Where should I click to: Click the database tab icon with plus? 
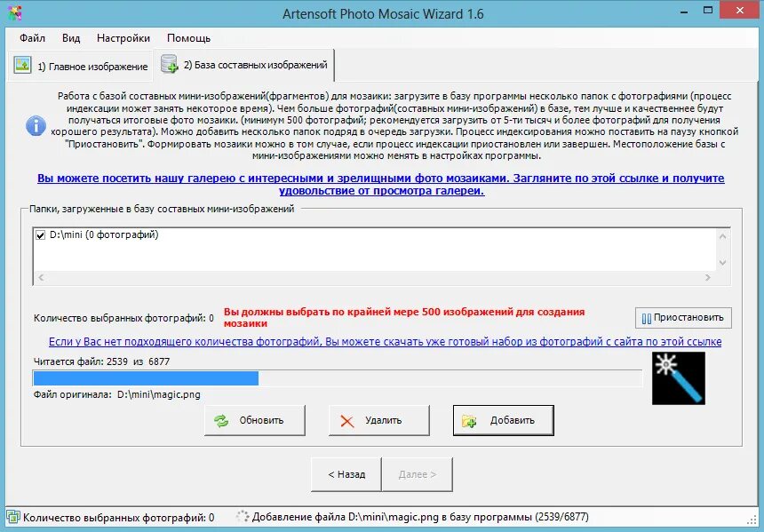tap(170, 64)
